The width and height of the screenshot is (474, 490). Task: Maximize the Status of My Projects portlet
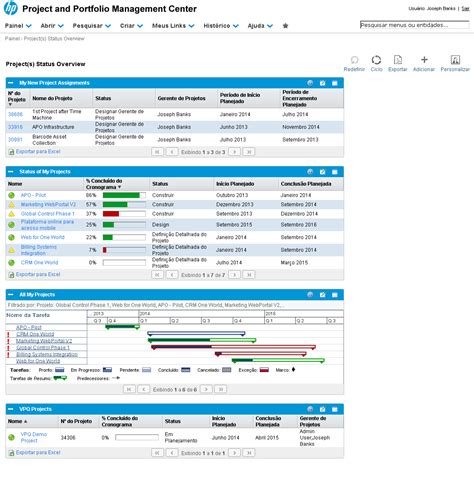point(335,172)
